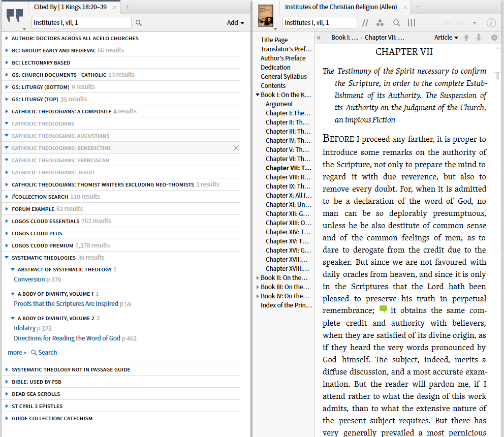Click the Cited By quotation marks panel icon
This screenshot has height=437, width=504.
15,15
